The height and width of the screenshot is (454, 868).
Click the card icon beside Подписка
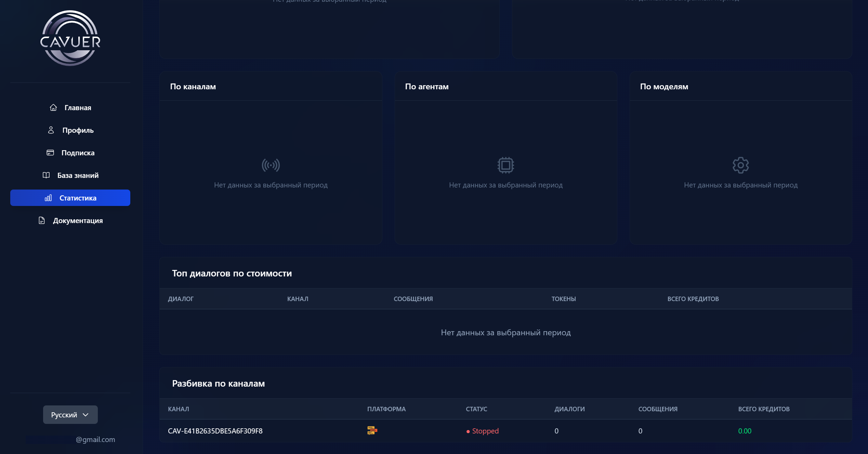click(x=50, y=153)
